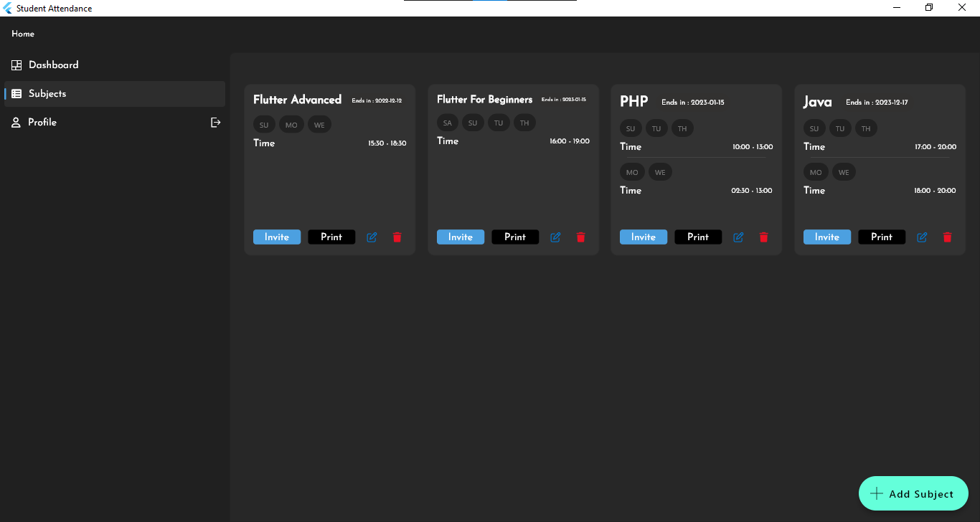Invite students to Flutter Advanced
The height and width of the screenshot is (522, 980).
(x=276, y=237)
